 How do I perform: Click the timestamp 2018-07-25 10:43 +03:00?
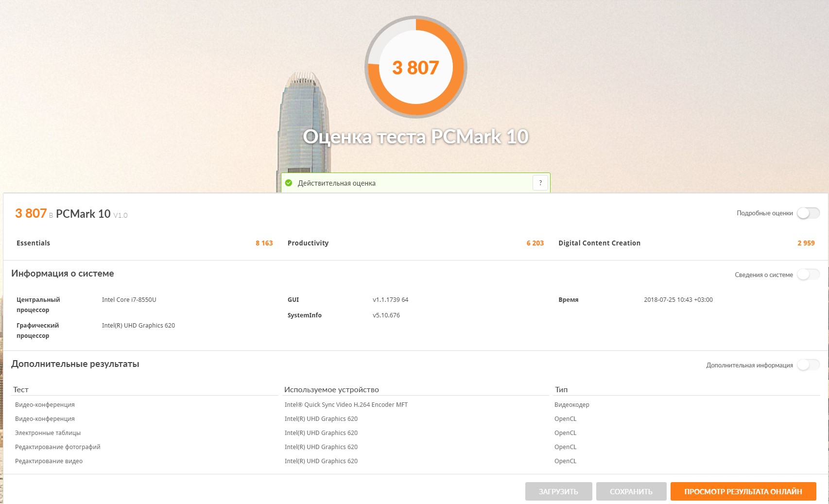pyautogui.click(x=678, y=300)
